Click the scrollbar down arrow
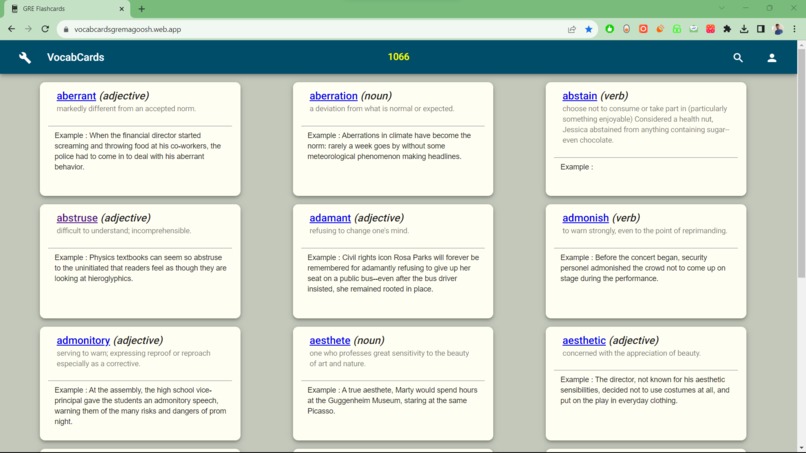 tap(801, 449)
